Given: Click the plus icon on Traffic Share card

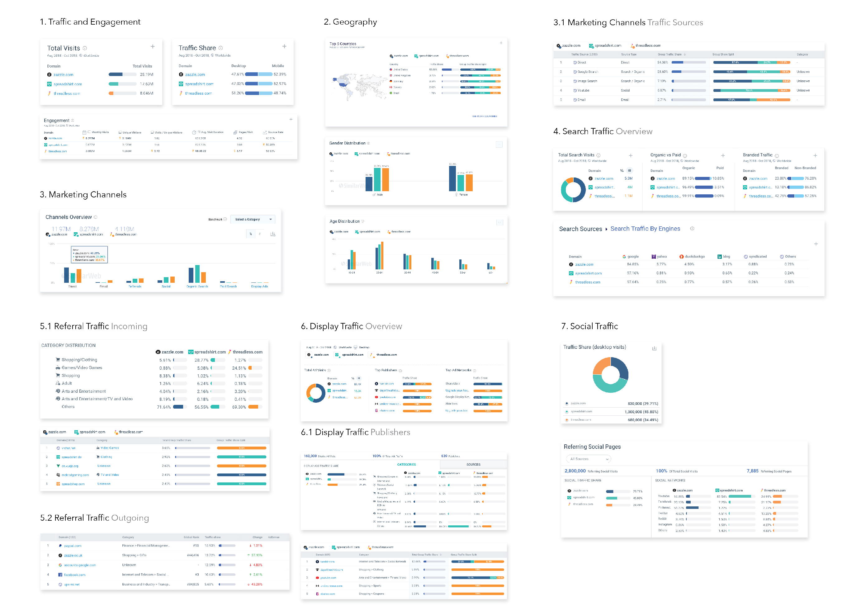Looking at the screenshot, I should [x=285, y=46].
